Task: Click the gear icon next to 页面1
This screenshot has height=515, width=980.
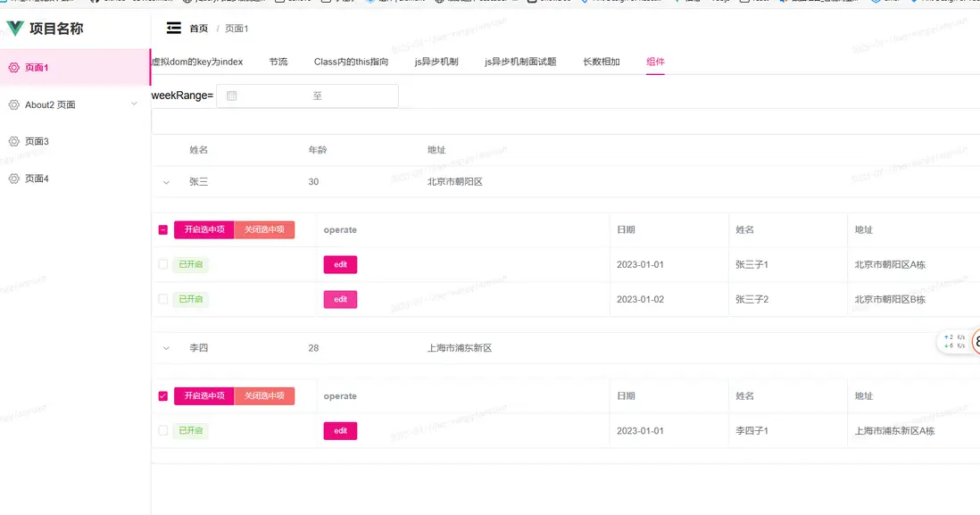Action: [x=13, y=68]
